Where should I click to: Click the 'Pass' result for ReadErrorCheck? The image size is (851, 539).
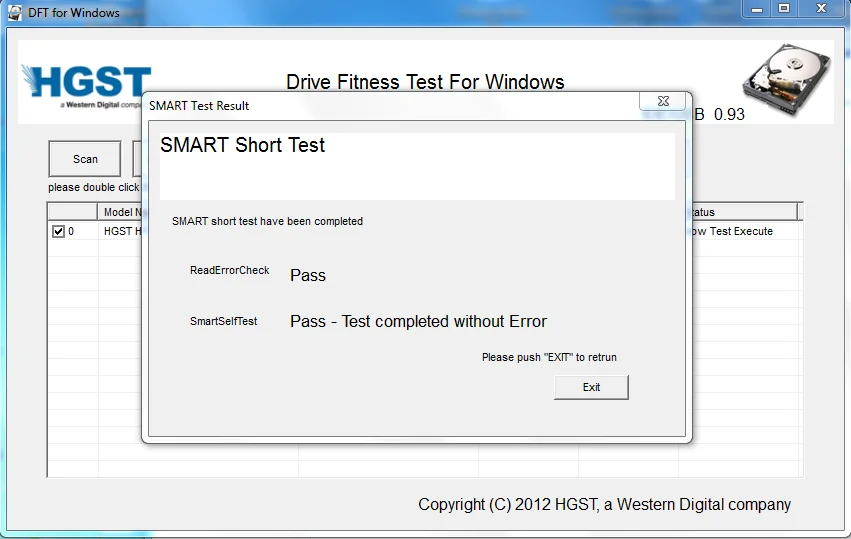coord(308,275)
